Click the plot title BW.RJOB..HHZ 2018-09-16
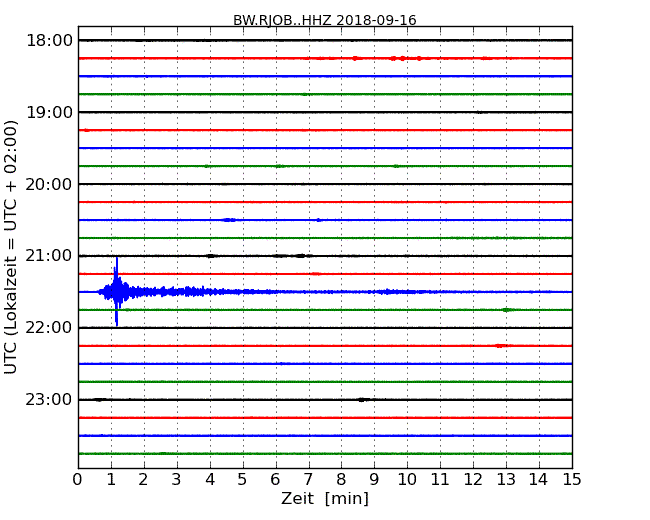This screenshot has height=520, width=650. 325,20
